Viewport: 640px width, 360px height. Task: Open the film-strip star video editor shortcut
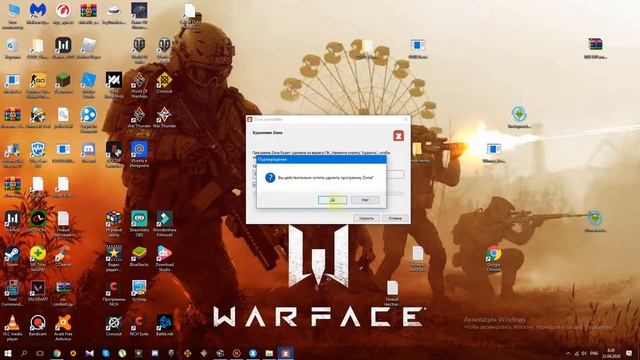[114, 259]
